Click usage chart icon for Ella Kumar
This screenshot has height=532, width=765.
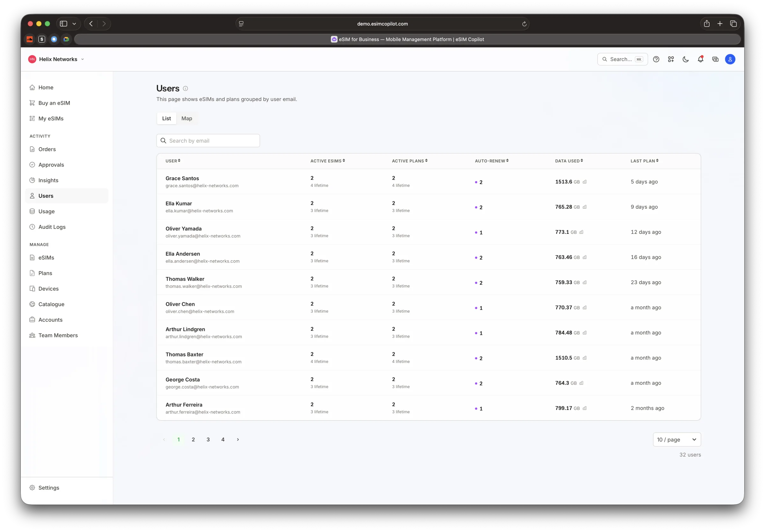click(585, 207)
